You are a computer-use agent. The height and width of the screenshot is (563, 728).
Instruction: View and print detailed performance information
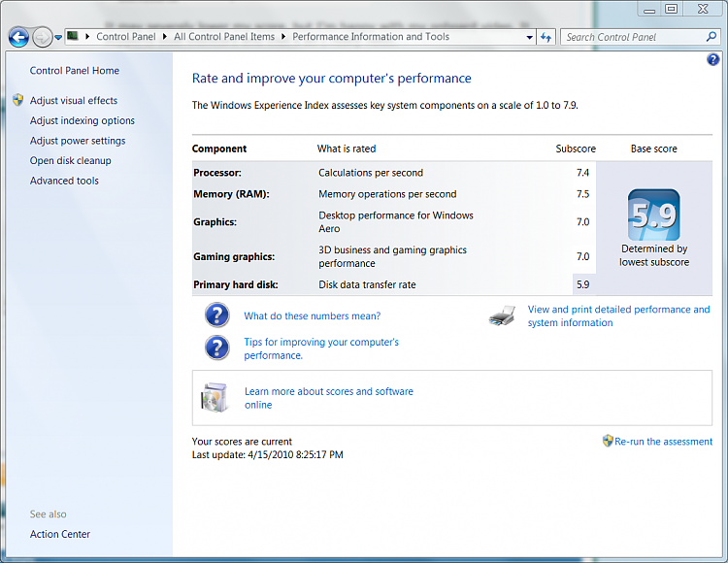pyautogui.click(x=618, y=316)
